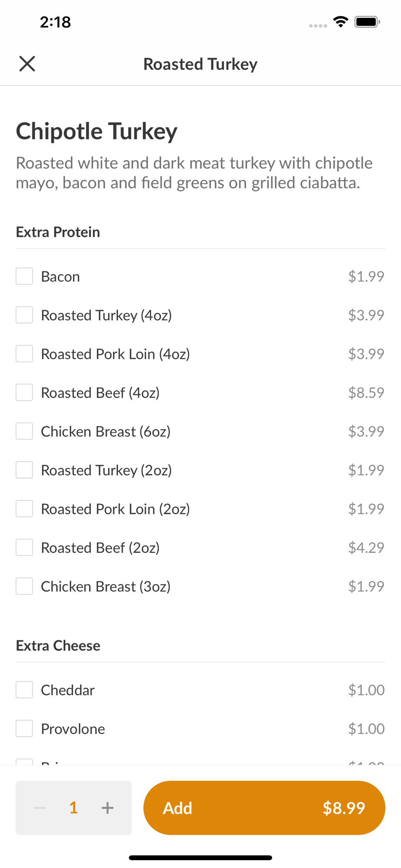
Task: Decrease quantity with the minus icon
Action: point(40,808)
